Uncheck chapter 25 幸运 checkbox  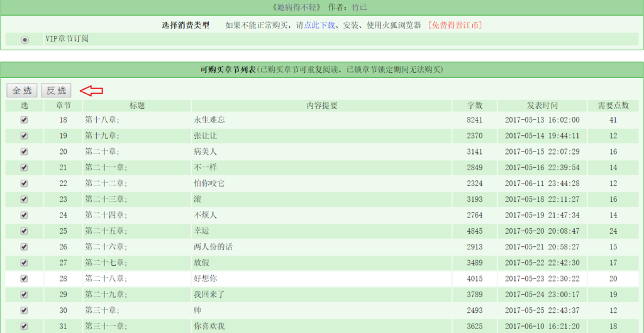[x=25, y=231]
